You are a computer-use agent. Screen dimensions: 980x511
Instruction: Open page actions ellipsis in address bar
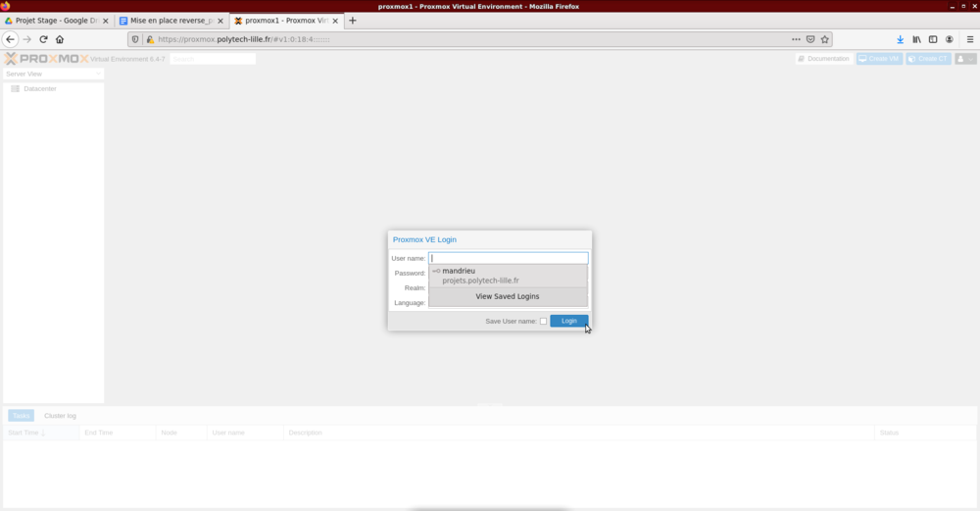coord(796,39)
